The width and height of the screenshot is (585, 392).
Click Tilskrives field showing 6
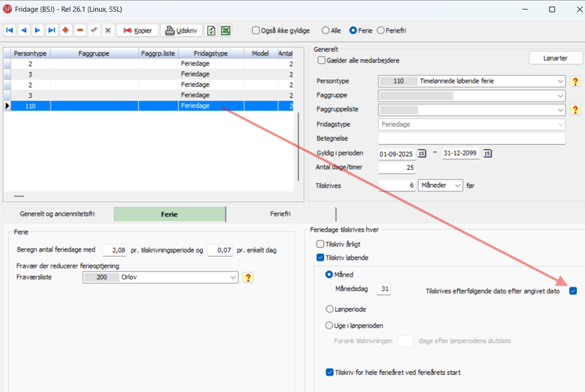pyautogui.click(x=397, y=185)
